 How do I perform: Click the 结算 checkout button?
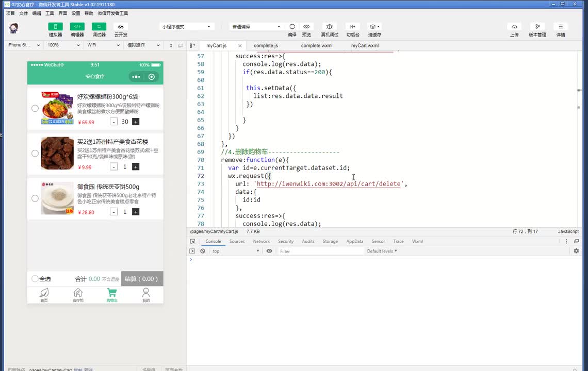coord(142,279)
